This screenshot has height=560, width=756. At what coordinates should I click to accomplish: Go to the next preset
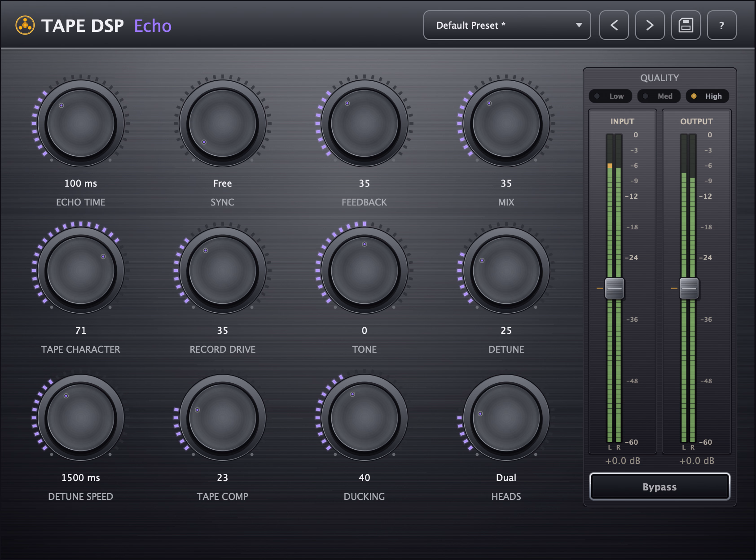650,25
